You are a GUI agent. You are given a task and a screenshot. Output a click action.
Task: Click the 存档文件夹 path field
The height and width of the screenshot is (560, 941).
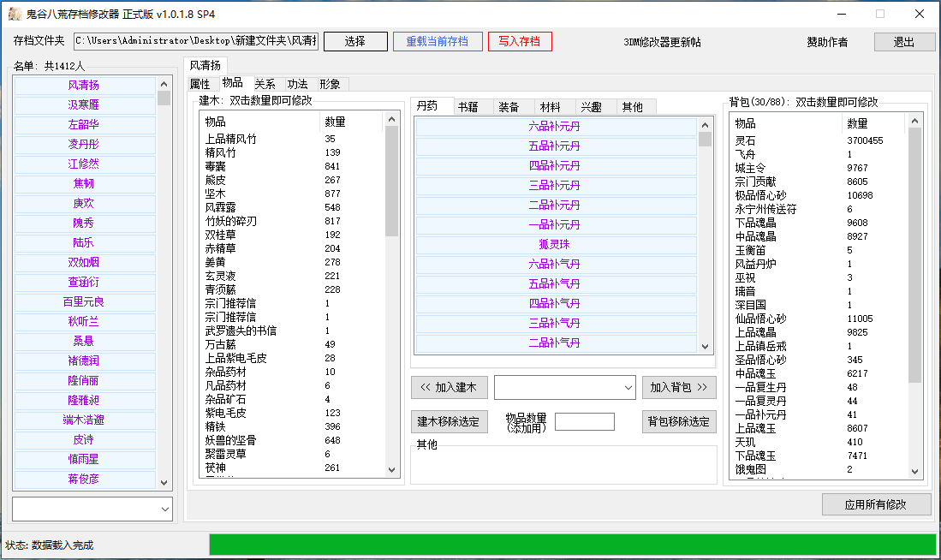[195, 41]
